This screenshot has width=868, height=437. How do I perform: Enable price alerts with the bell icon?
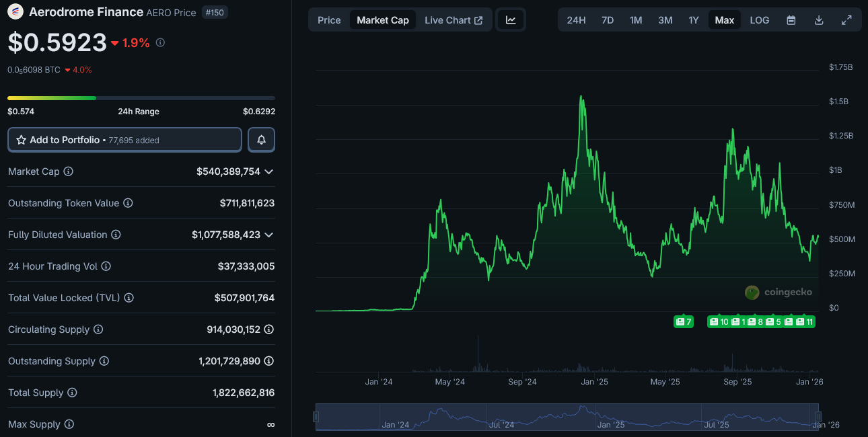click(261, 140)
